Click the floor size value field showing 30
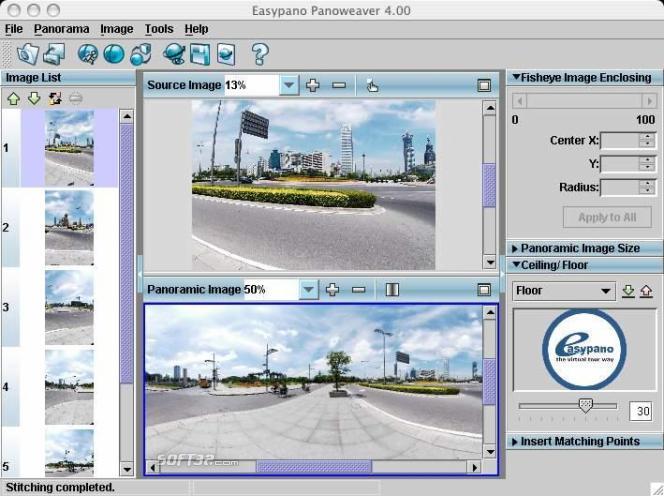 (x=640, y=411)
